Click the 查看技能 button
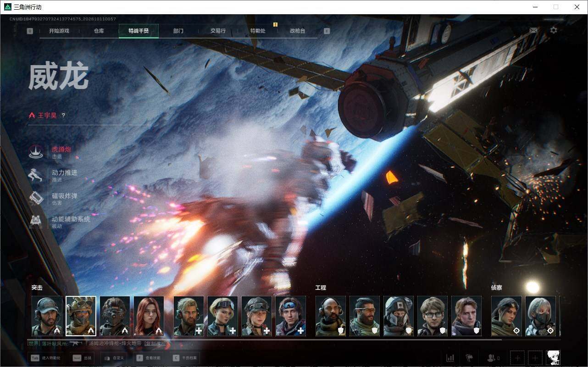The image size is (588, 367). click(149, 358)
